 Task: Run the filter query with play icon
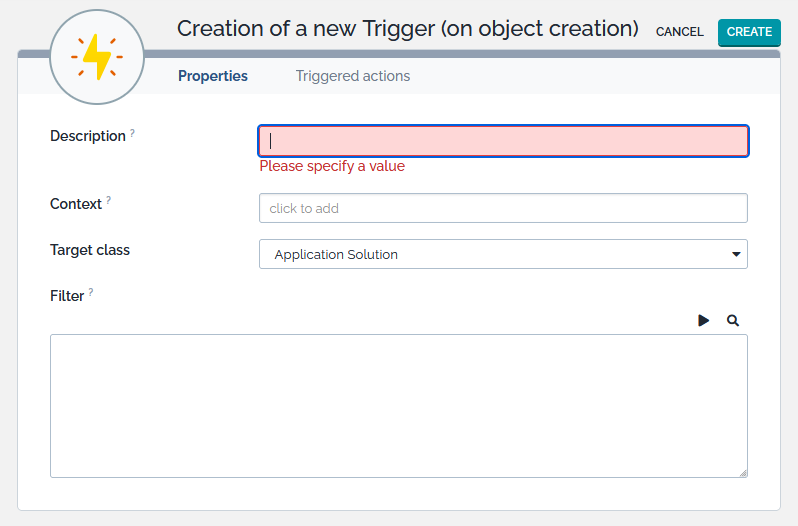click(x=704, y=320)
